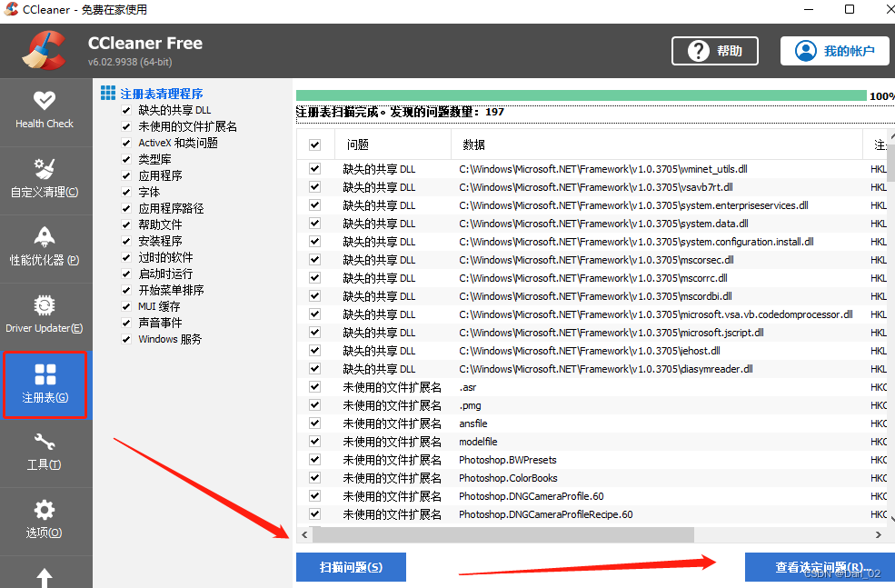Open 帮助 help button
Viewport: 895px width, 588px height.
pos(714,51)
